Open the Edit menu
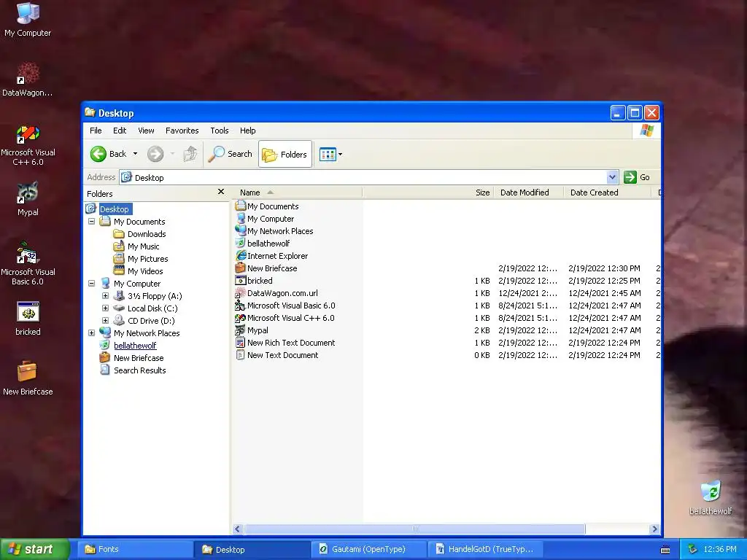 click(x=120, y=131)
